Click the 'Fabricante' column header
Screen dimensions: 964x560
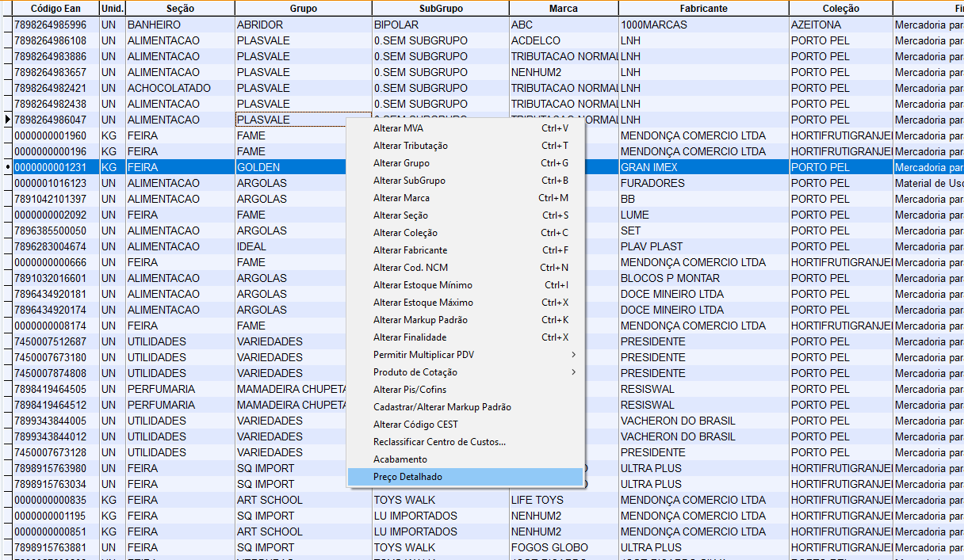pos(702,9)
